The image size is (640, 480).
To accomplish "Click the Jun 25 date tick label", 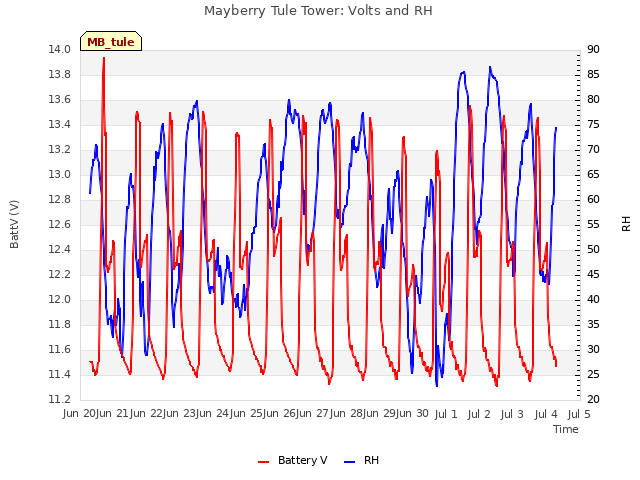I will click(x=246, y=414).
